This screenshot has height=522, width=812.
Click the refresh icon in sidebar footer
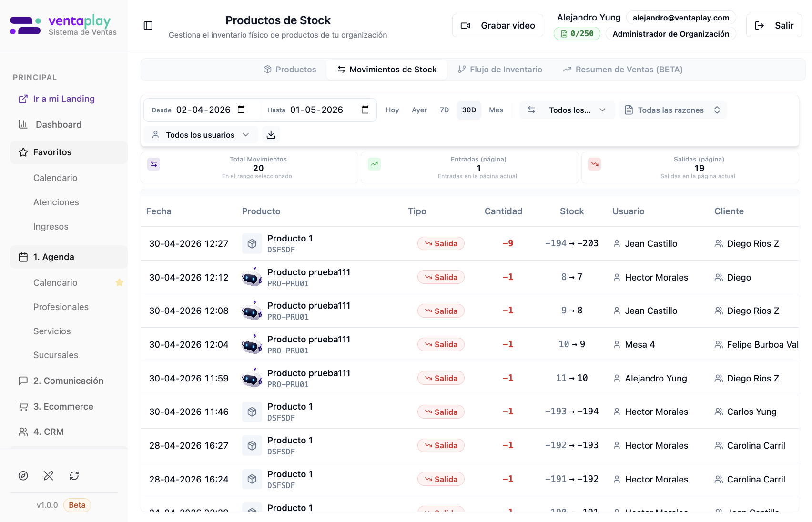pos(74,476)
